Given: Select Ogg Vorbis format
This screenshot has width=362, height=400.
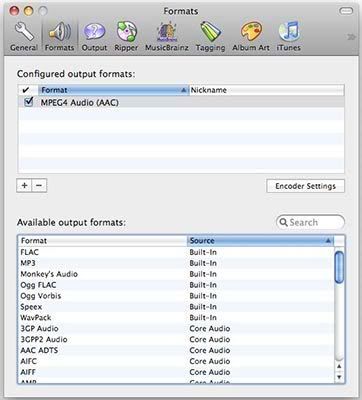Looking at the screenshot, I should [x=176, y=296].
